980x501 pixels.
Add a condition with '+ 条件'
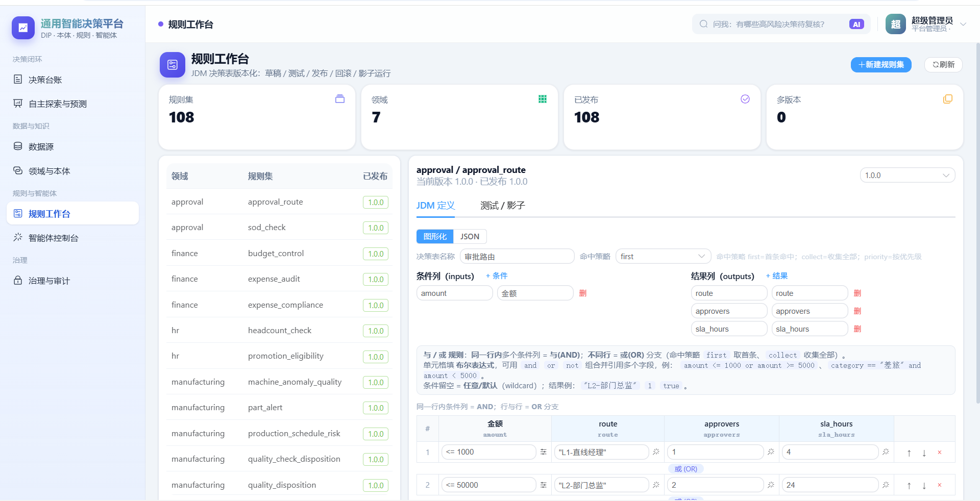tap(497, 276)
